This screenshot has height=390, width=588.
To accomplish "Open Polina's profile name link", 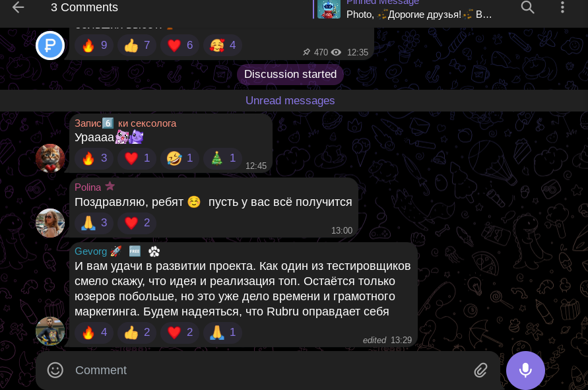I will point(88,187).
